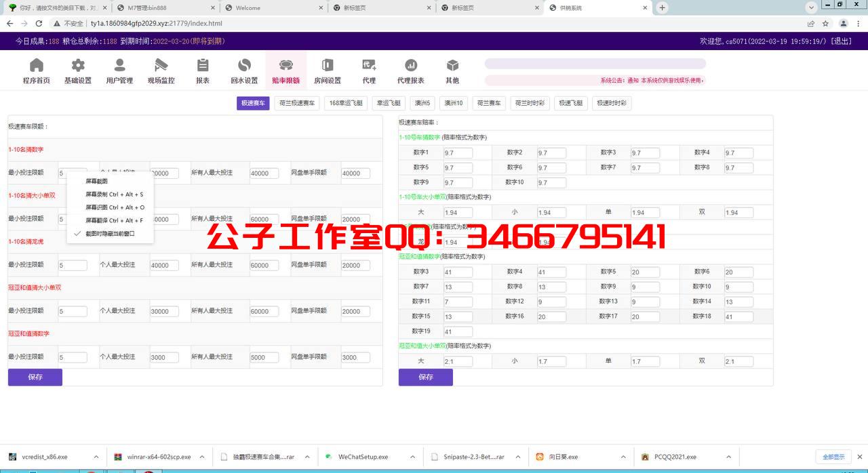Open 房间设置 icon
The height and width of the screenshot is (473, 868).
(328, 65)
